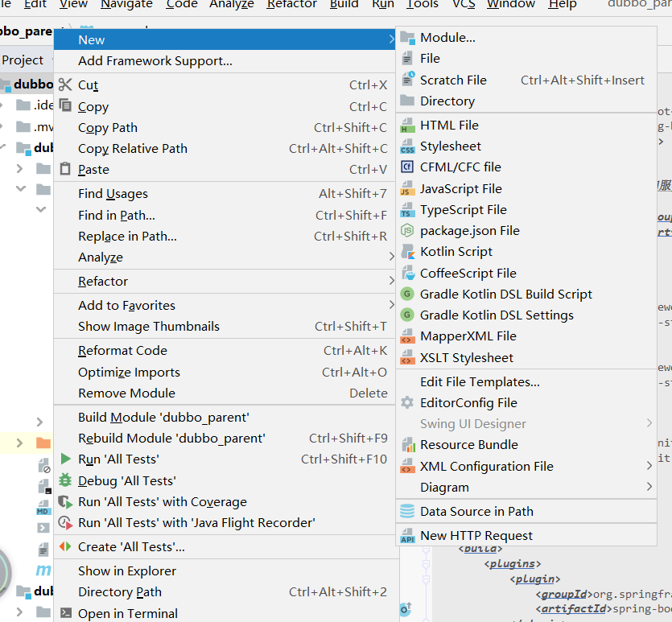Click the groupId tag in editor
The image size is (672, 622).
563,595
